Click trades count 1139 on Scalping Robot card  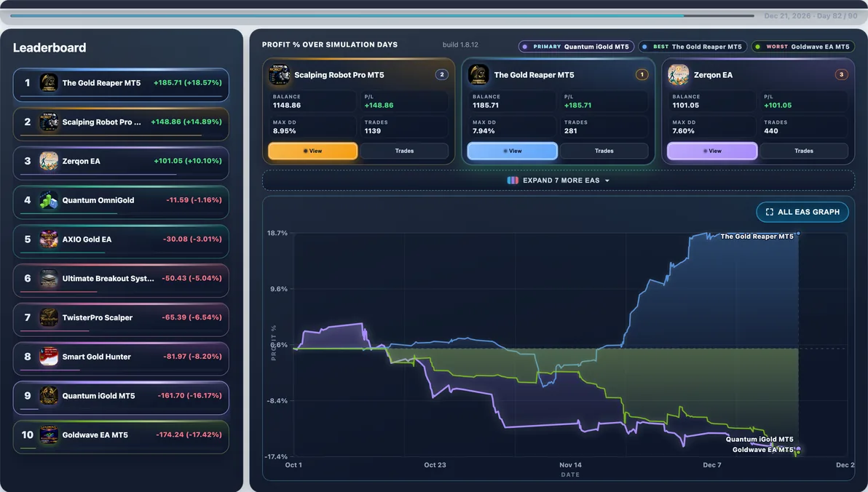tap(373, 131)
